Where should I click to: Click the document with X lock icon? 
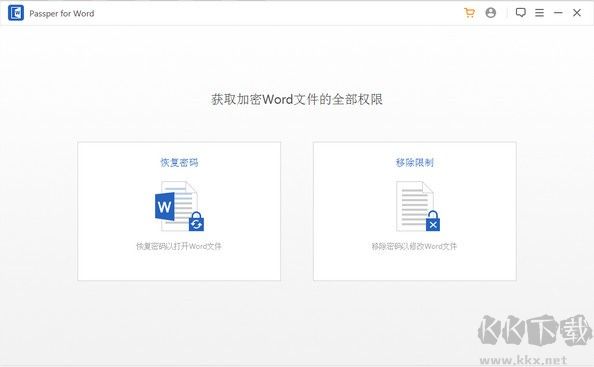coord(418,206)
